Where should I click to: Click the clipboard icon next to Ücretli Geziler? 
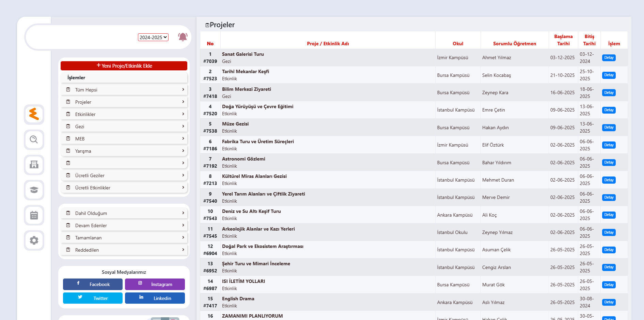68,175
